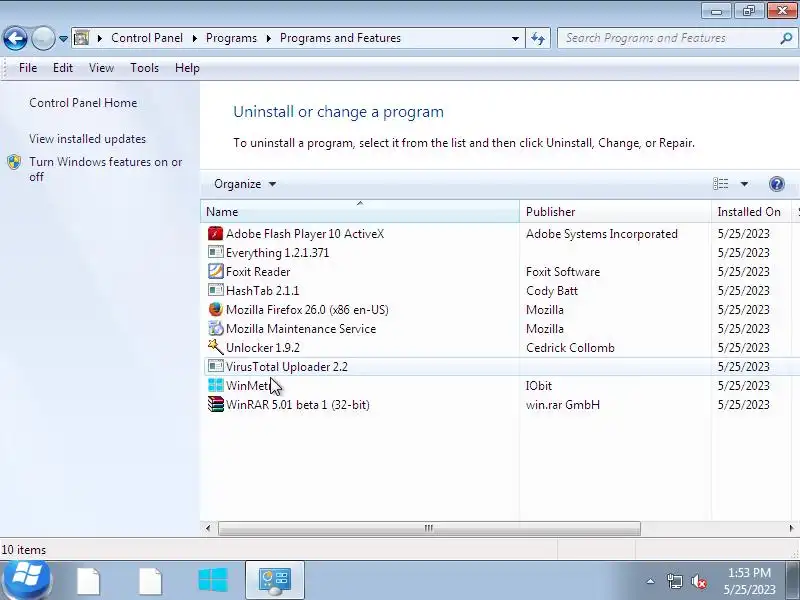Click the Forward navigation arrow button
The width and height of the screenshot is (800, 600).
pyautogui.click(x=43, y=38)
